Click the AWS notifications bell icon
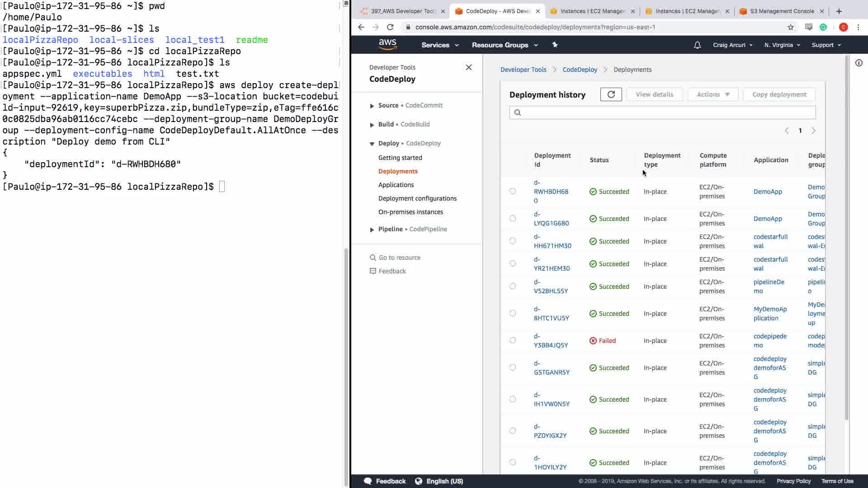Viewport: 868px width, 488px height. point(697,45)
